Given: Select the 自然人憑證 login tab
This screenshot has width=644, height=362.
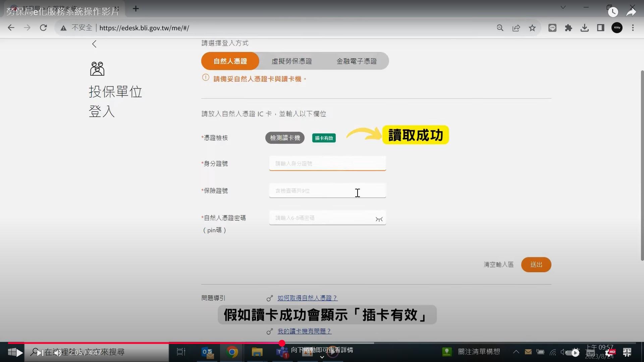Looking at the screenshot, I should (x=230, y=61).
